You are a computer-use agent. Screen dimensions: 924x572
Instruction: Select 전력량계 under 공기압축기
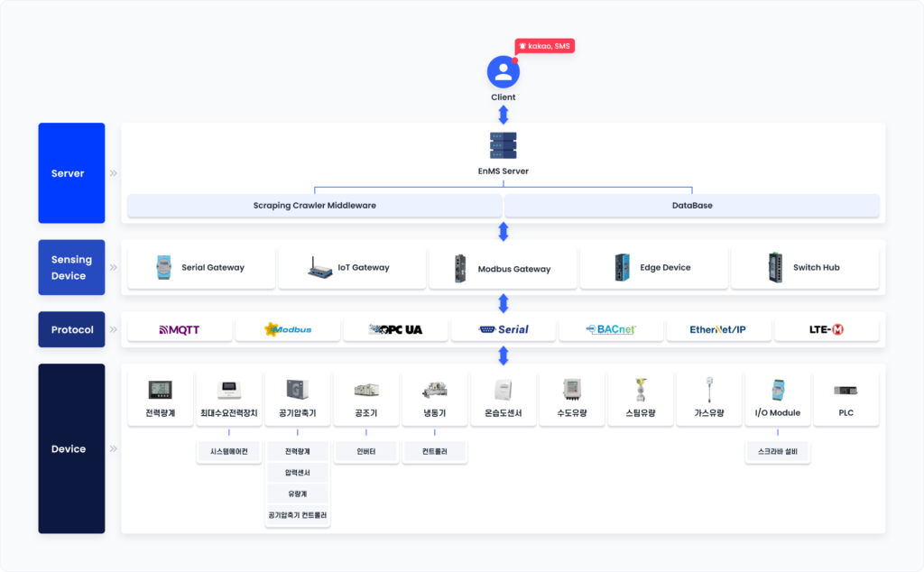[x=298, y=451]
